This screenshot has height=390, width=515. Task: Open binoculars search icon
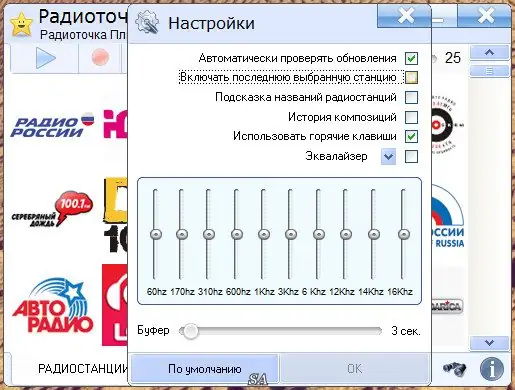(x=455, y=369)
